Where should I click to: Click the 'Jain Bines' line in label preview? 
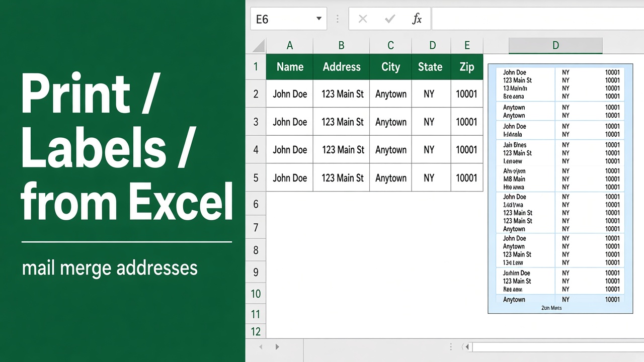(x=515, y=145)
